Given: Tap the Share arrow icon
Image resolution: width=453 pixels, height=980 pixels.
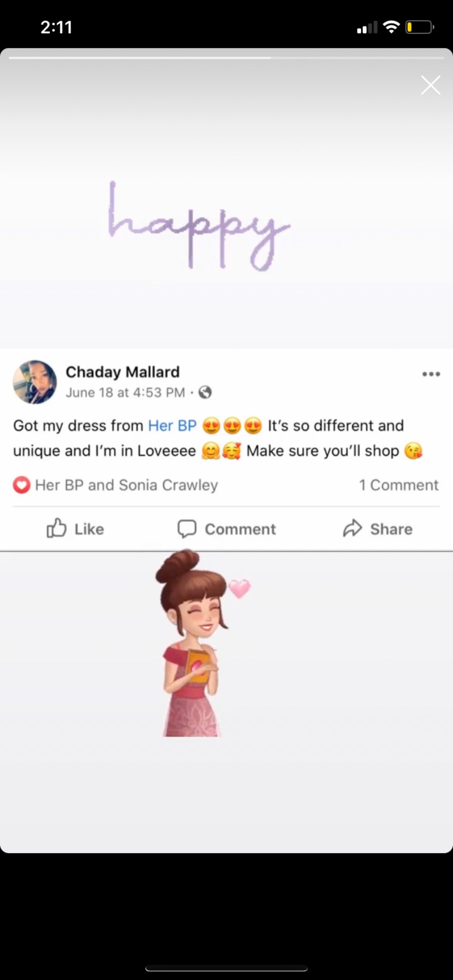Looking at the screenshot, I should [x=352, y=528].
